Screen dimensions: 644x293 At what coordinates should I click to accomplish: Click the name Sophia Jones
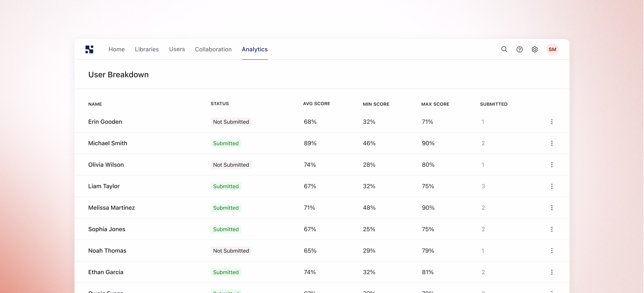tap(107, 230)
